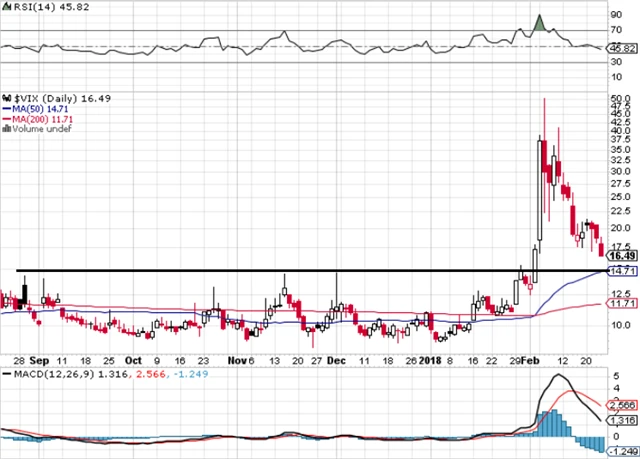Click the 11.71 price tag on right axis

(x=623, y=304)
